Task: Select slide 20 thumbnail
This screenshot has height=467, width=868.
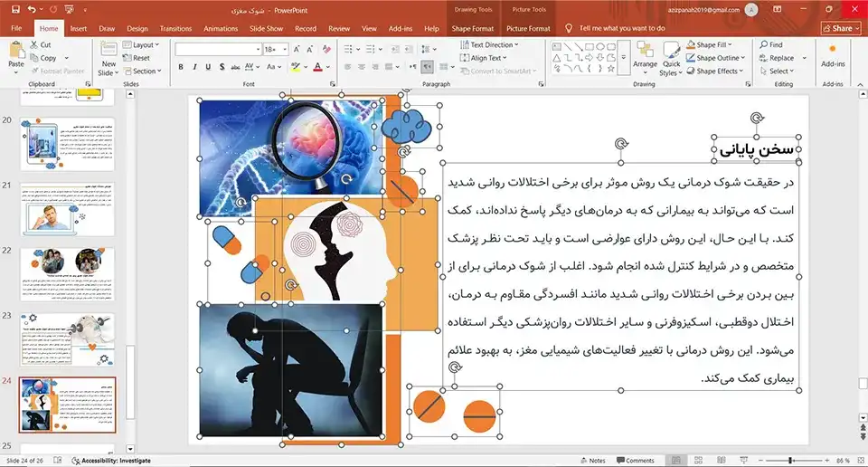Action: click(67, 144)
